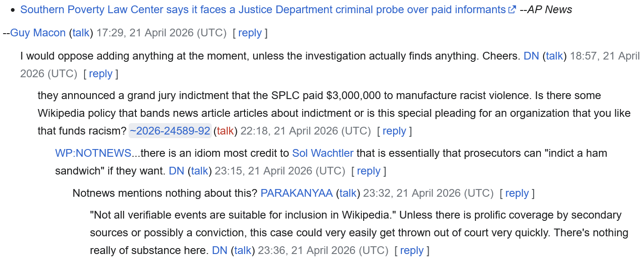
Task: Open Guy Macon's user page
Action: (x=38, y=33)
